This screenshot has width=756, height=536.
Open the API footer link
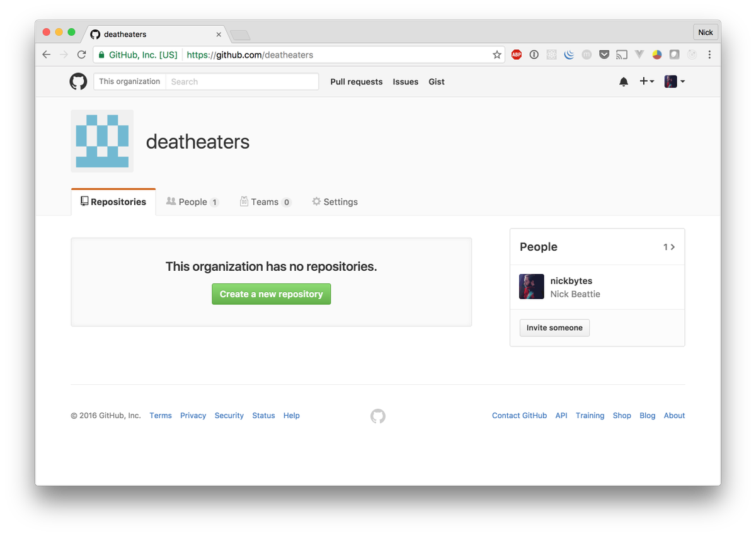pyautogui.click(x=561, y=416)
